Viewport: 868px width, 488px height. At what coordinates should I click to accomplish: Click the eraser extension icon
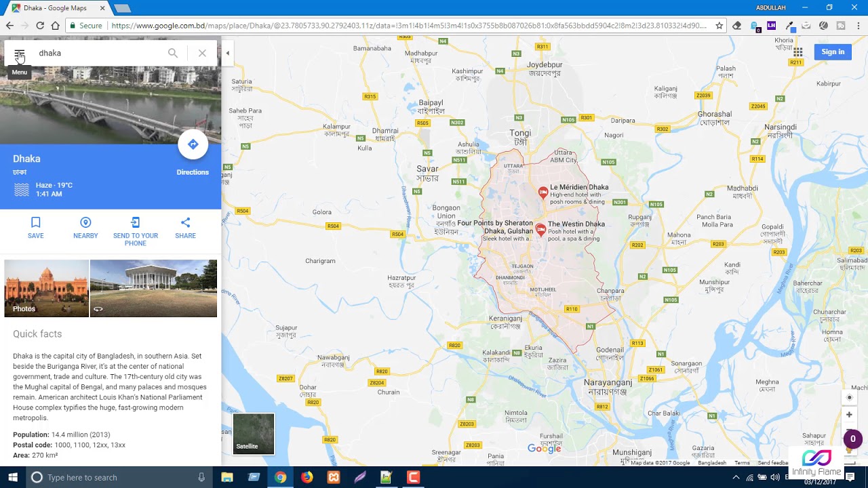coord(737,26)
